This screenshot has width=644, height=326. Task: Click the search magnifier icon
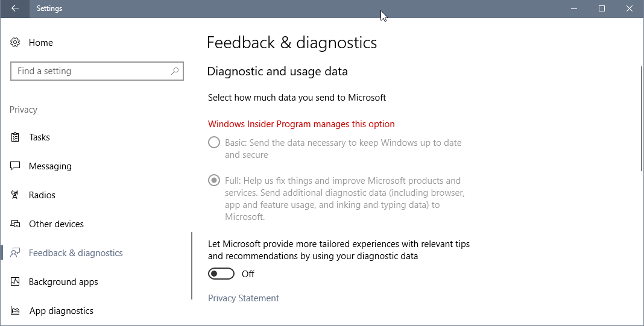tap(175, 71)
